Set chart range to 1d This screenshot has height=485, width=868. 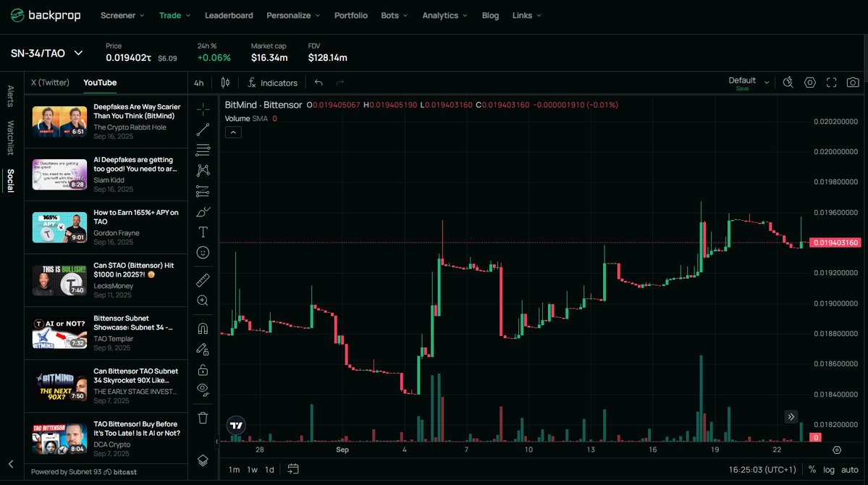tap(269, 470)
